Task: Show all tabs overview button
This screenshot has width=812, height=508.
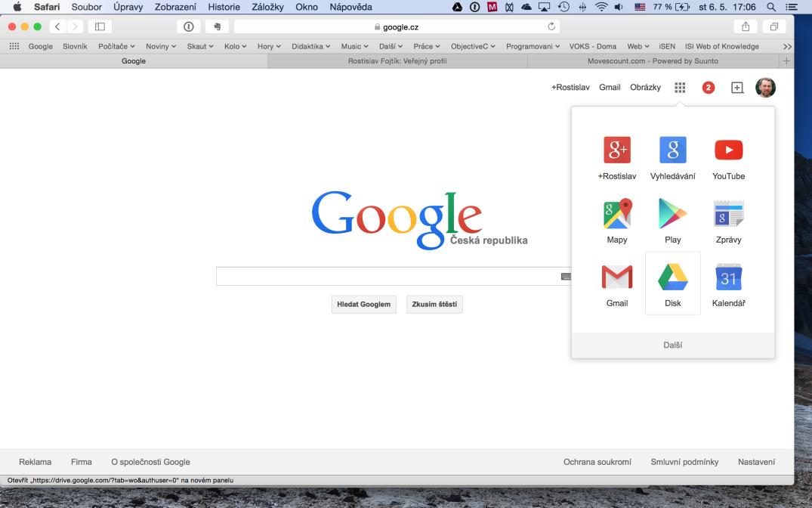Action: 774,26
